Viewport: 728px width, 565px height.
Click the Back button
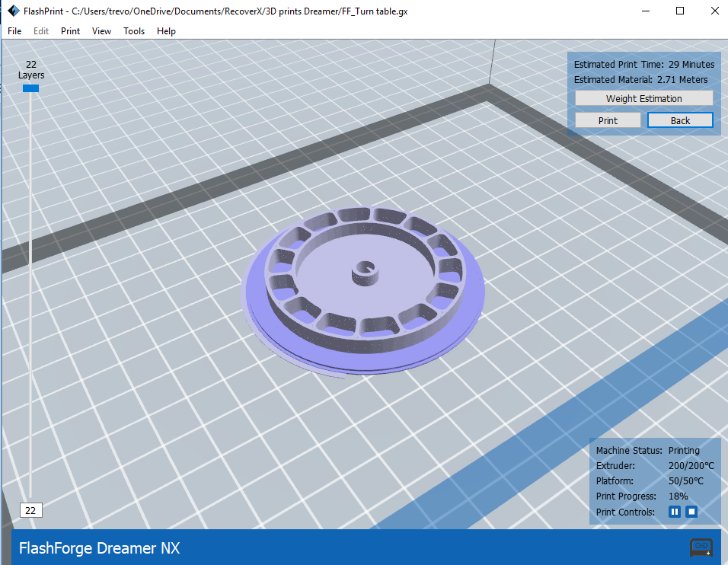coord(680,121)
